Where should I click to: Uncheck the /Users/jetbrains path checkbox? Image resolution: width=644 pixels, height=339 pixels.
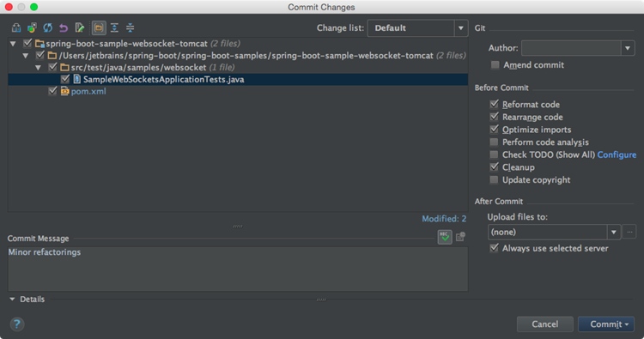39,55
